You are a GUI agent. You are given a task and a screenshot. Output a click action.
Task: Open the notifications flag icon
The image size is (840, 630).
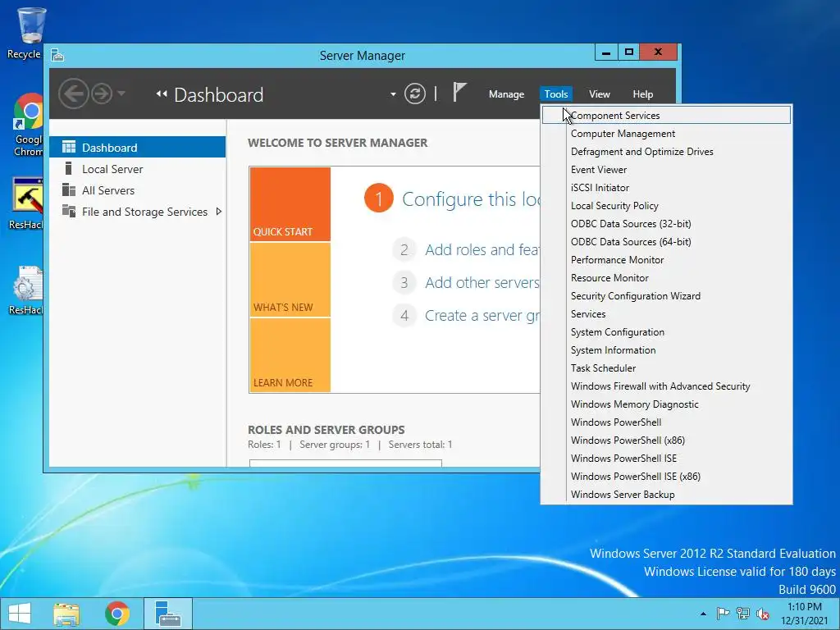click(x=459, y=92)
